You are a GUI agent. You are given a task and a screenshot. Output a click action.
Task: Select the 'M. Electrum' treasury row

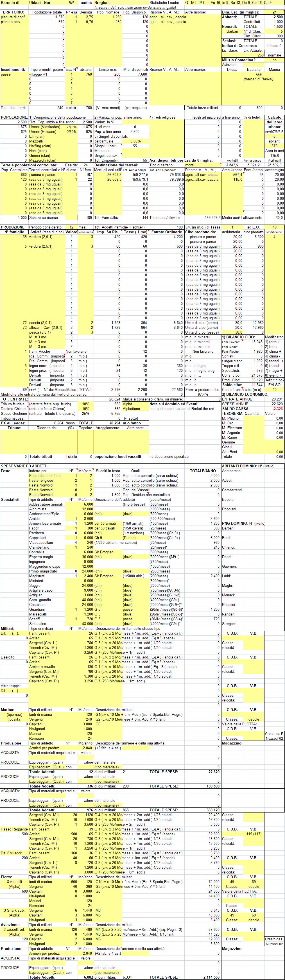(232, 428)
